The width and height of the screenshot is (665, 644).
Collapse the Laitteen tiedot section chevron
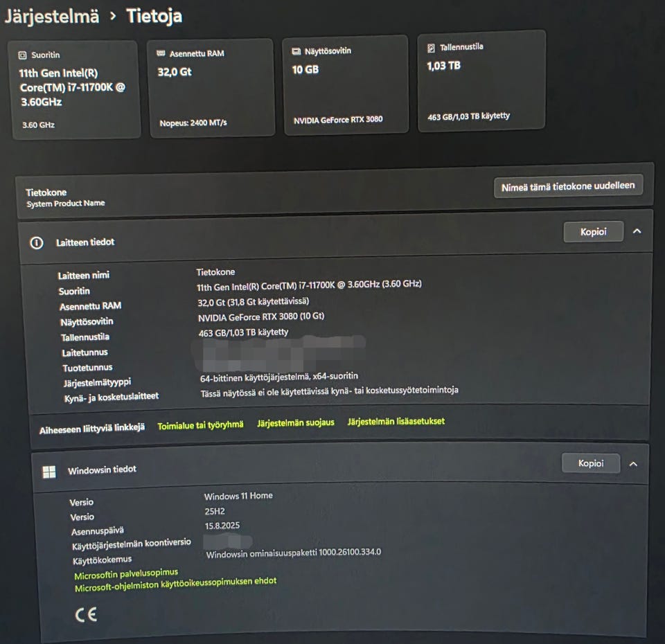[x=637, y=231]
